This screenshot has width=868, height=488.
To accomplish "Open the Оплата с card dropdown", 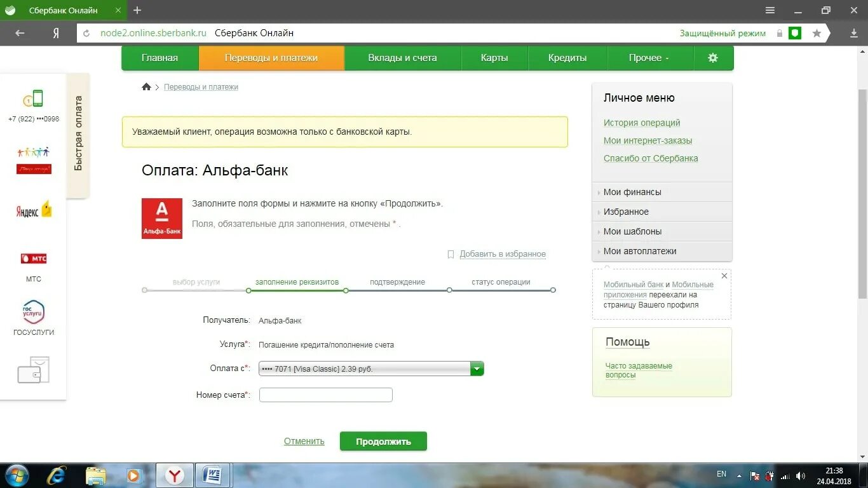I will coord(371,369).
